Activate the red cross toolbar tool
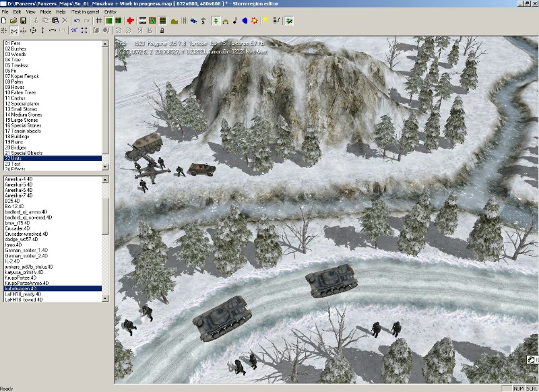Image resolution: width=539 pixels, height=392 pixels. click(129, 21)
